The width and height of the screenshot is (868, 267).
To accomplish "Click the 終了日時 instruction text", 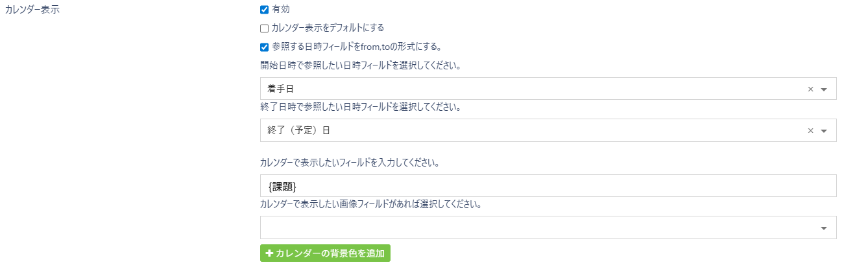I will coord(360,107).
